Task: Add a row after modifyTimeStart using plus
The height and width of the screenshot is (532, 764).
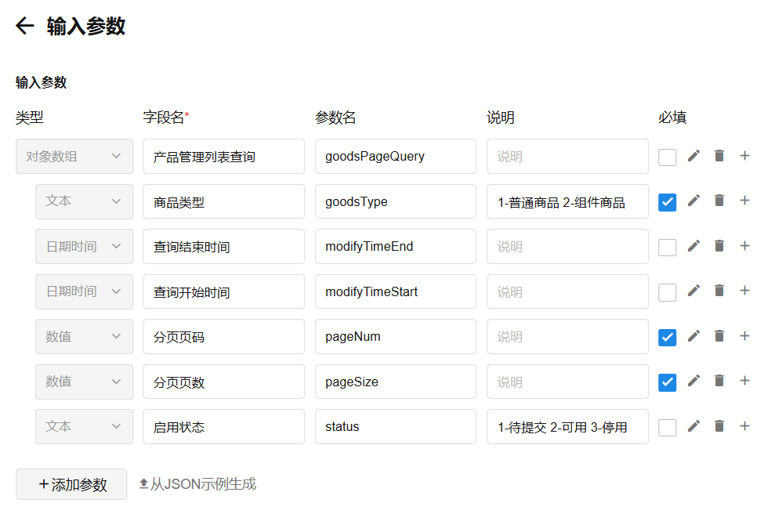Action: pos(744,291)
